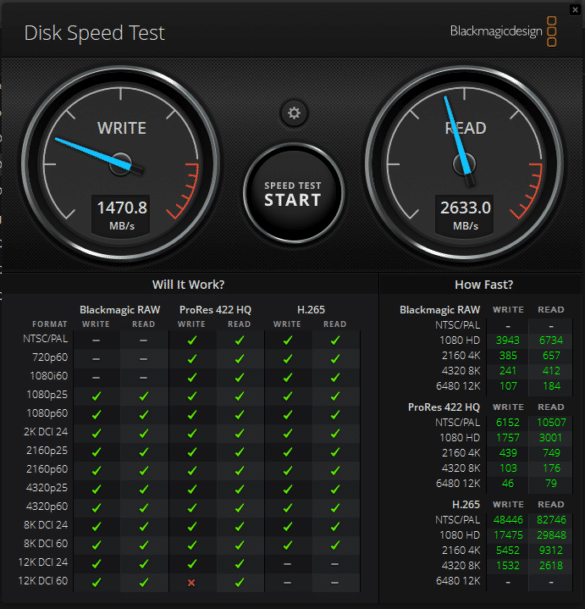Select the How Fast? heading
The height and width of the screenshot is (609, 585).
pos(484,285)
